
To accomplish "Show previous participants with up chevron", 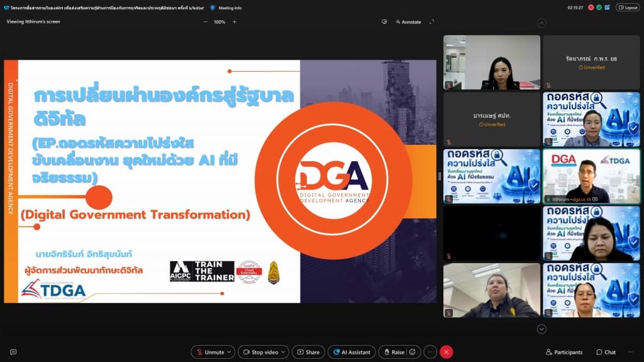I will click(x=541, y=23).
